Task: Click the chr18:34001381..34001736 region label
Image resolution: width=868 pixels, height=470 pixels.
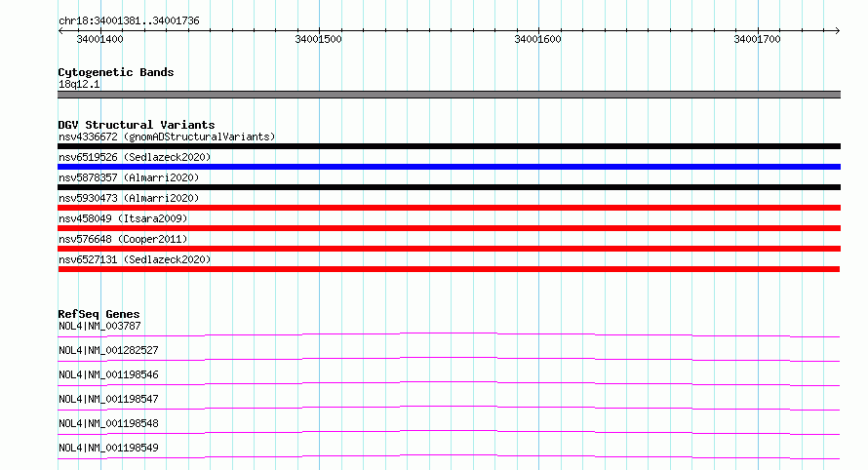Action: coord(129,20)
